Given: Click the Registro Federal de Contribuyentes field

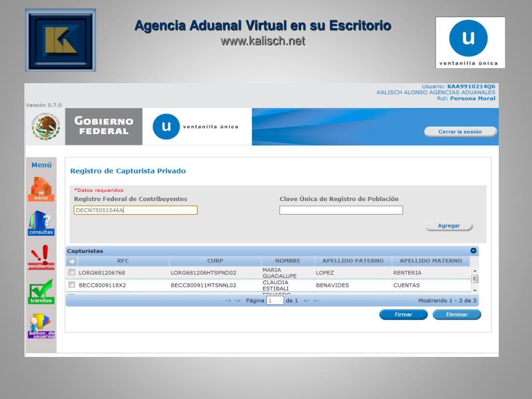Looking at the screenshot, I should [x=136, y=210].
